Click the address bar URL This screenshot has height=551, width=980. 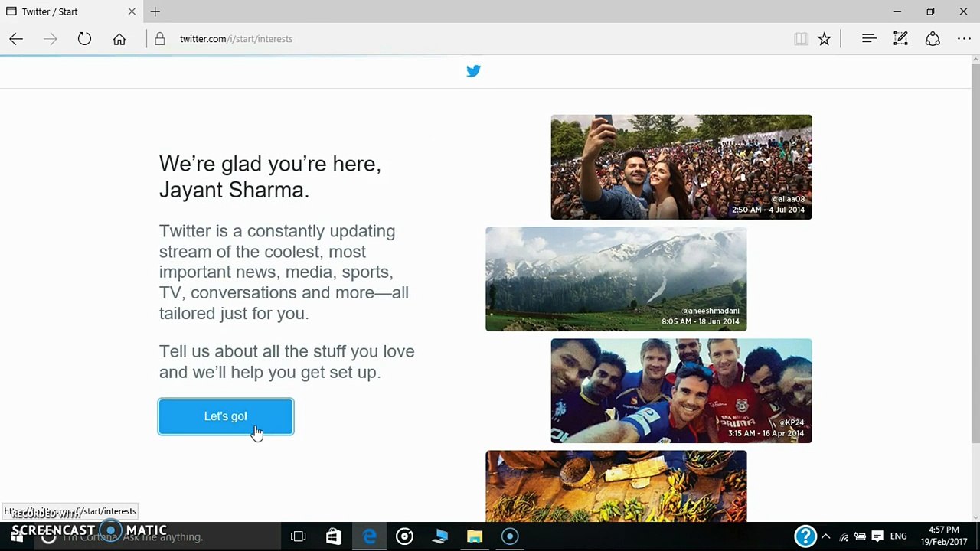(x=236, y=39)
